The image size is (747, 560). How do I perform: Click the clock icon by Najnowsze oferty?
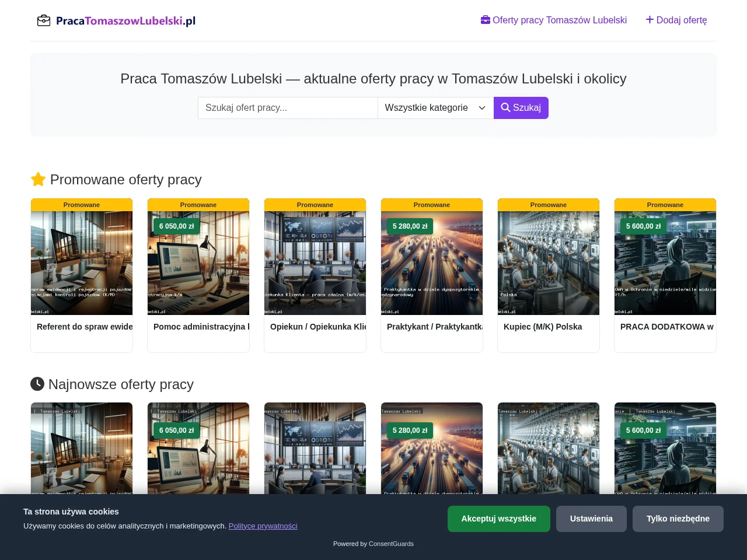(37, 384)
